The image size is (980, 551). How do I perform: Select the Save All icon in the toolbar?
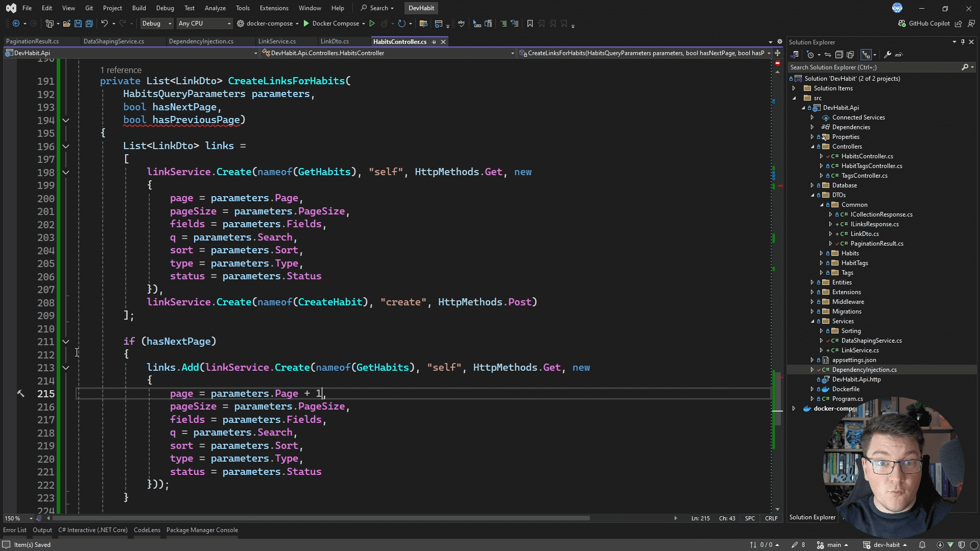[89, 23]
